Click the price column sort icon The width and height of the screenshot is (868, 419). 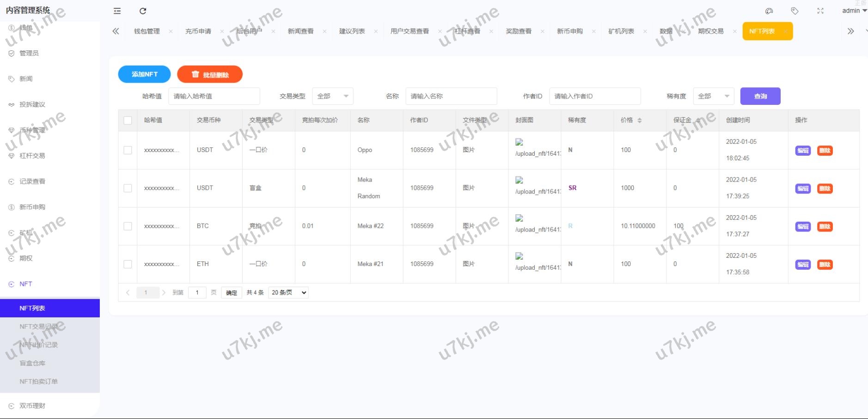tap(640, 121)
